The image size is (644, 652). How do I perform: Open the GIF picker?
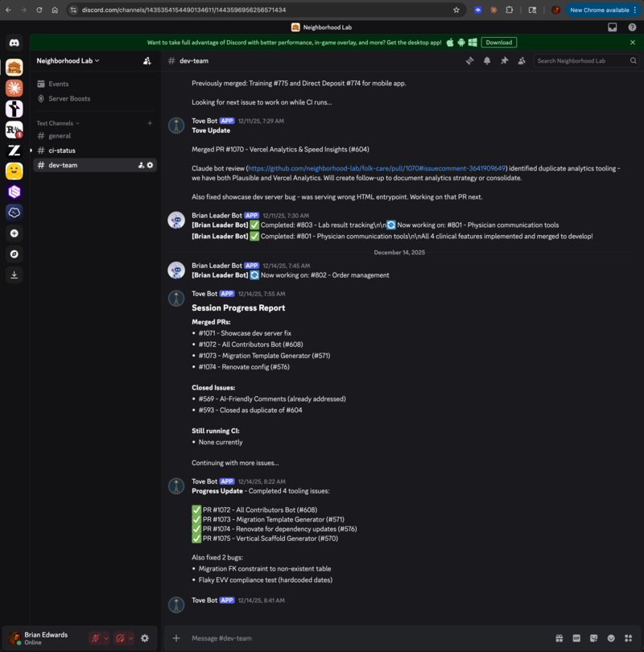pyautogui.click(x=576, y=638)
